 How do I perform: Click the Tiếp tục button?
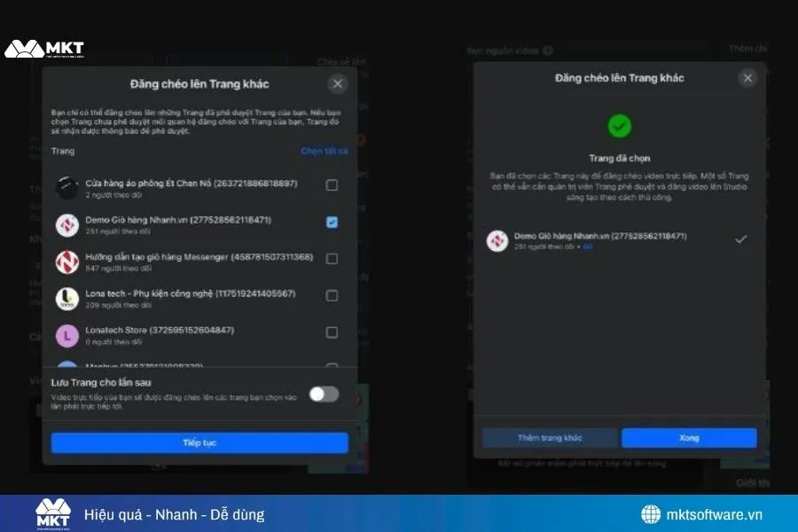click(199, 442)
